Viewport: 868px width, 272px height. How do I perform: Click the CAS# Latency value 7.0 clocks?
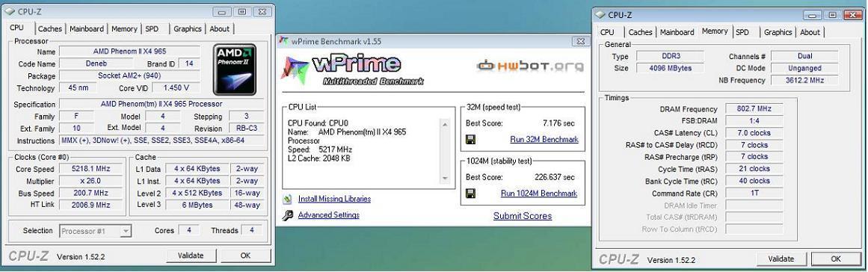pos(754,133)
